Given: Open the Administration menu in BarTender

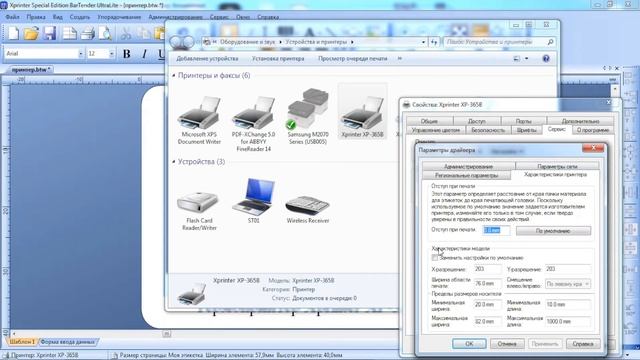Looking at the screenshot, I should pos(176,17).
